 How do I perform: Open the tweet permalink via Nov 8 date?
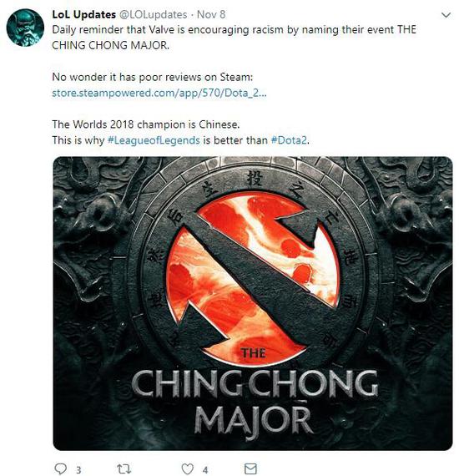pyautogui.click(x=211, y=14)
